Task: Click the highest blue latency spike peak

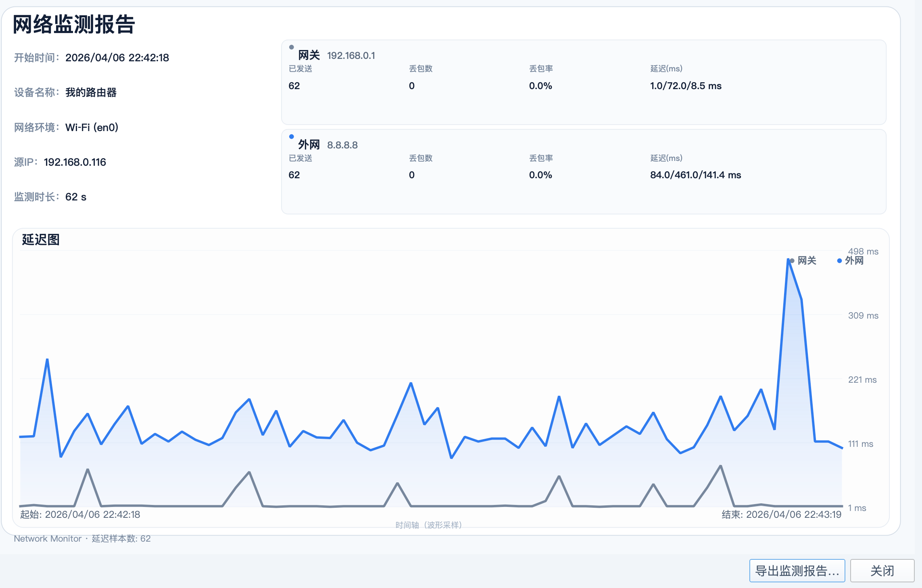Action: click(788, 260)
